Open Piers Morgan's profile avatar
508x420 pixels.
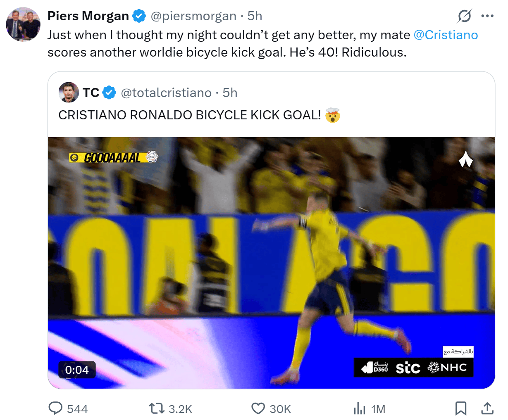click(23, 24)
